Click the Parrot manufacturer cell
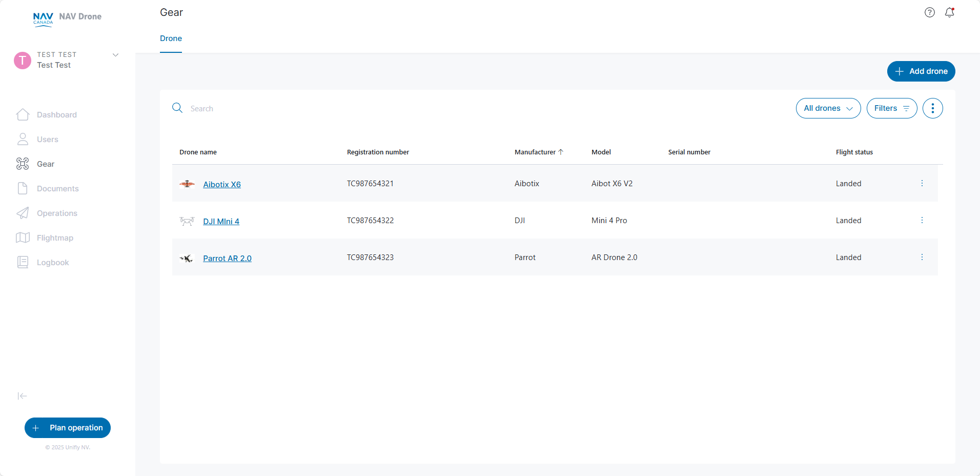Viewport: 980px width, 476px height. pos(525,257)
